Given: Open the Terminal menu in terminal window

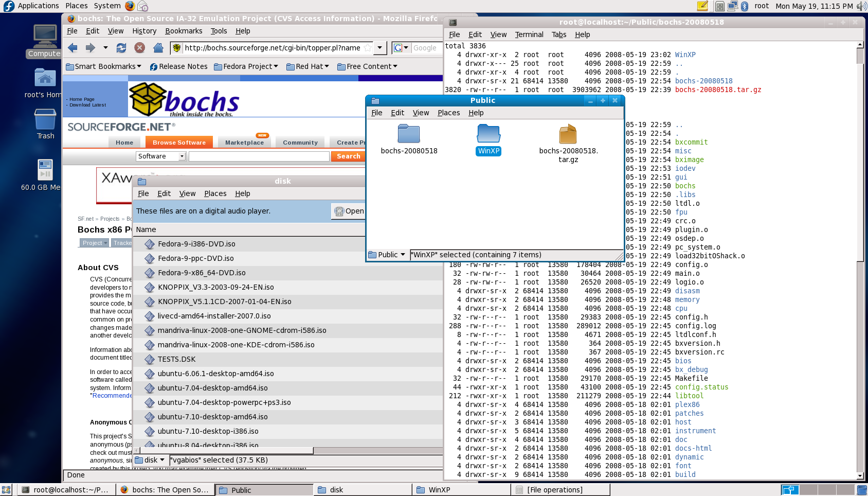Looking at the screenshot, I should [x=529, y=34].
